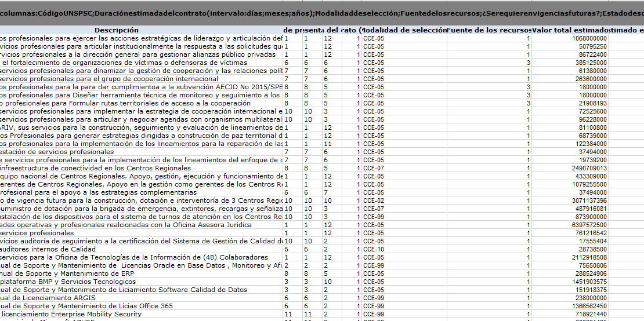Click the cell containing 50795250

click(570, 46)
